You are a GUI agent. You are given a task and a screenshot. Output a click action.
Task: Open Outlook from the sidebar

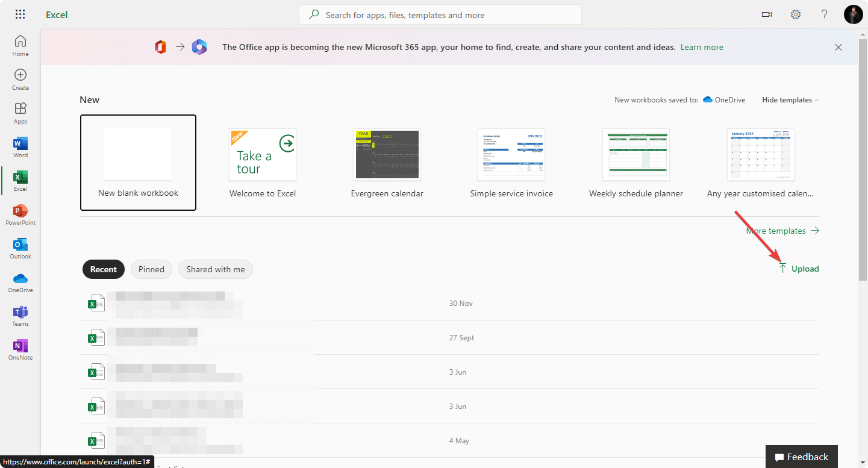tap(20, 248)
